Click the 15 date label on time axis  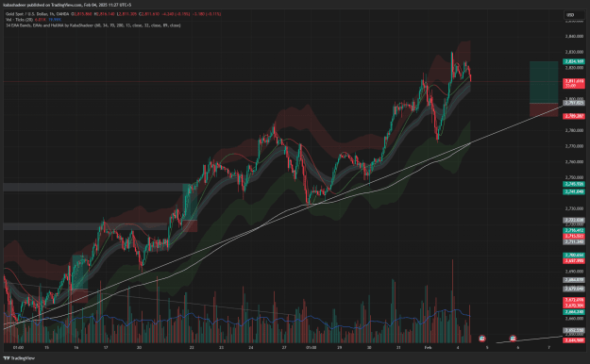pos(46,347)
